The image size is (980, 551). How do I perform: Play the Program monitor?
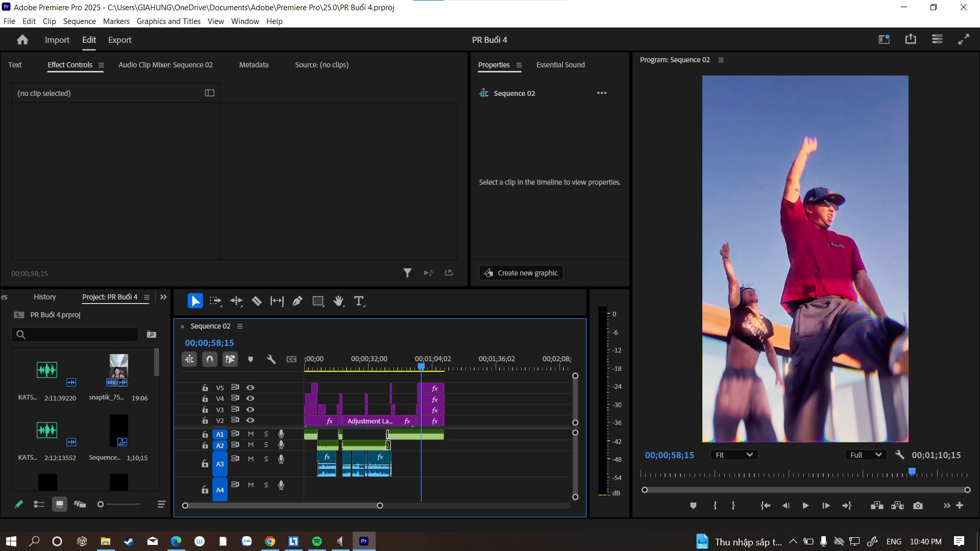(805, 506)
